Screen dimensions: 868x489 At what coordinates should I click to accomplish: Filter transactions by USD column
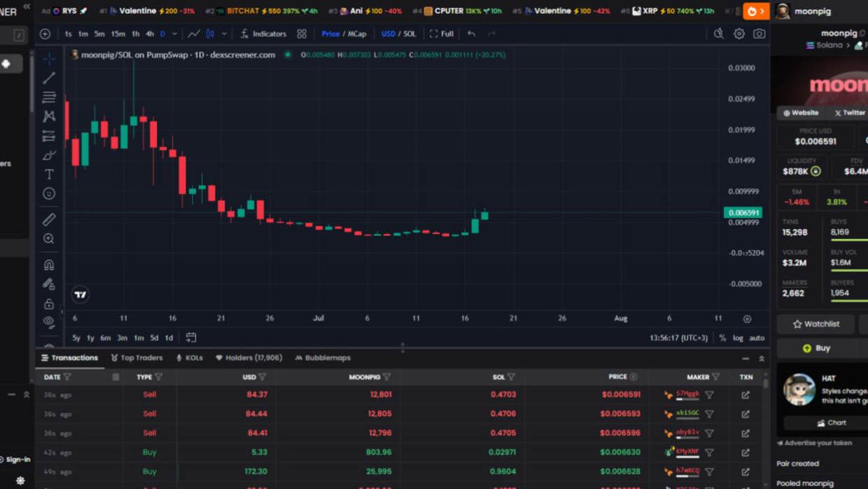coord(262,377)
